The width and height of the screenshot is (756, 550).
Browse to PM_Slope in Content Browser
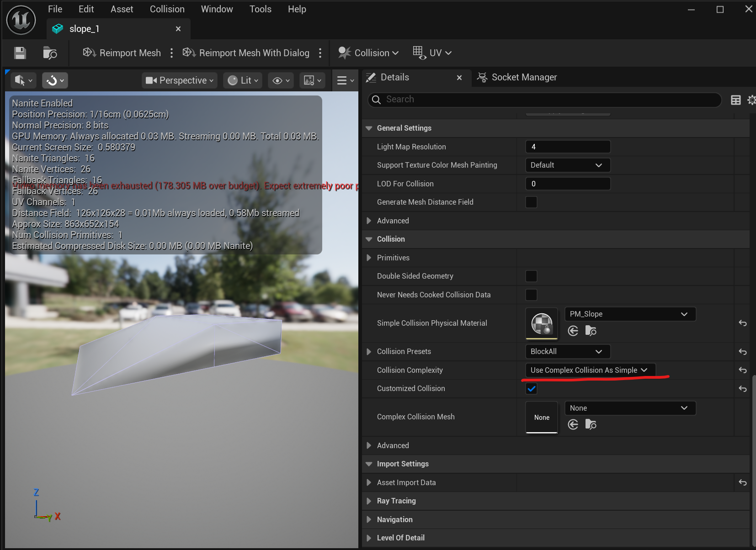point(591,331)
